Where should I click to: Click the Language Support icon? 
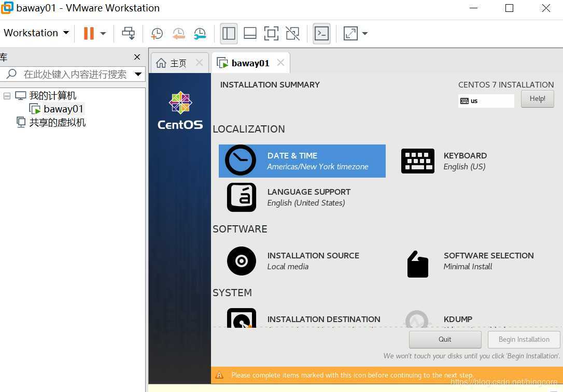click(242, 197)
